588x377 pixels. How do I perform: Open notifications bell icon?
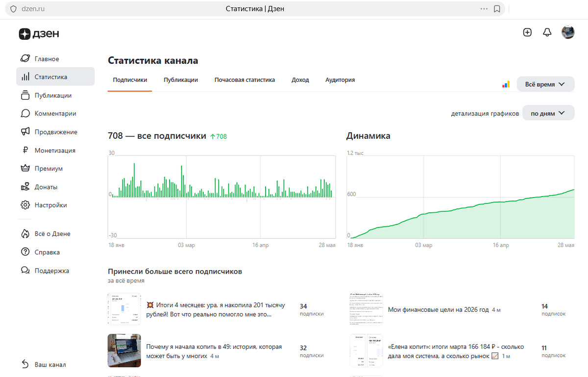pyautogui.click(x=547, y=32)
